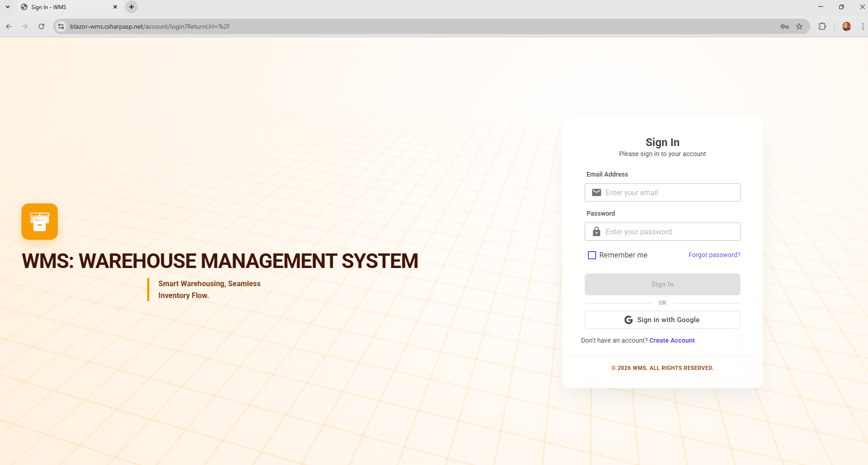Open the Create Account link
Screen dimensions: 868x465
coord(672,340)
